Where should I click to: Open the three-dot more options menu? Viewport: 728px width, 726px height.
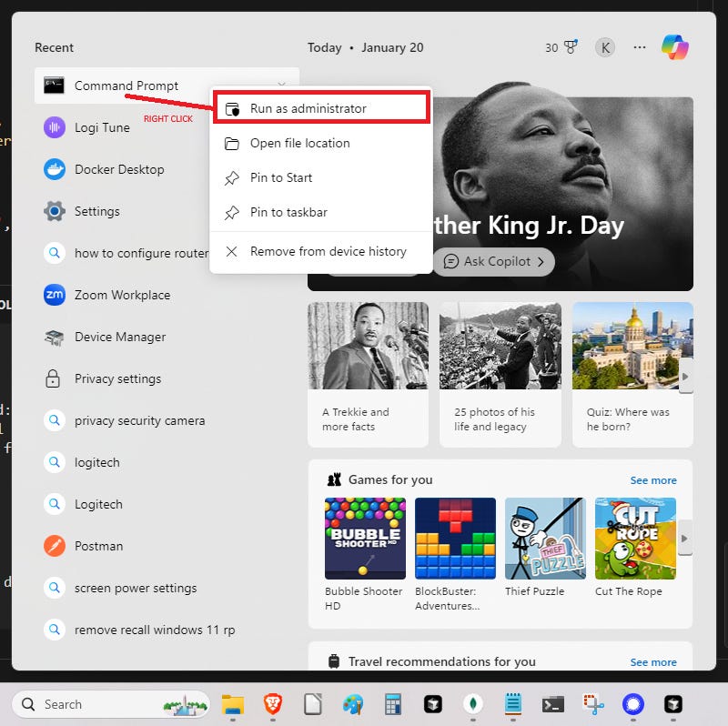(x=640, y=47)
